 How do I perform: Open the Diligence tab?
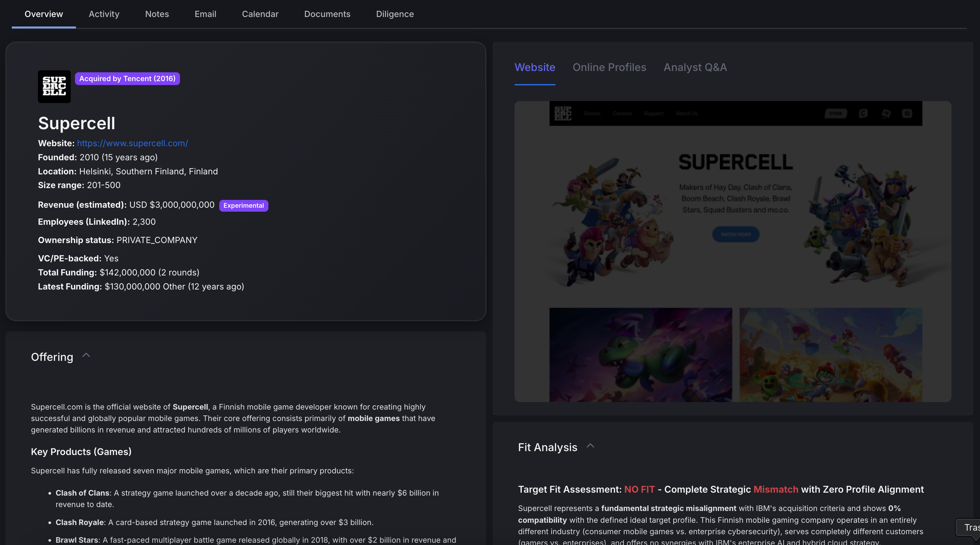[x=395, y=14]
